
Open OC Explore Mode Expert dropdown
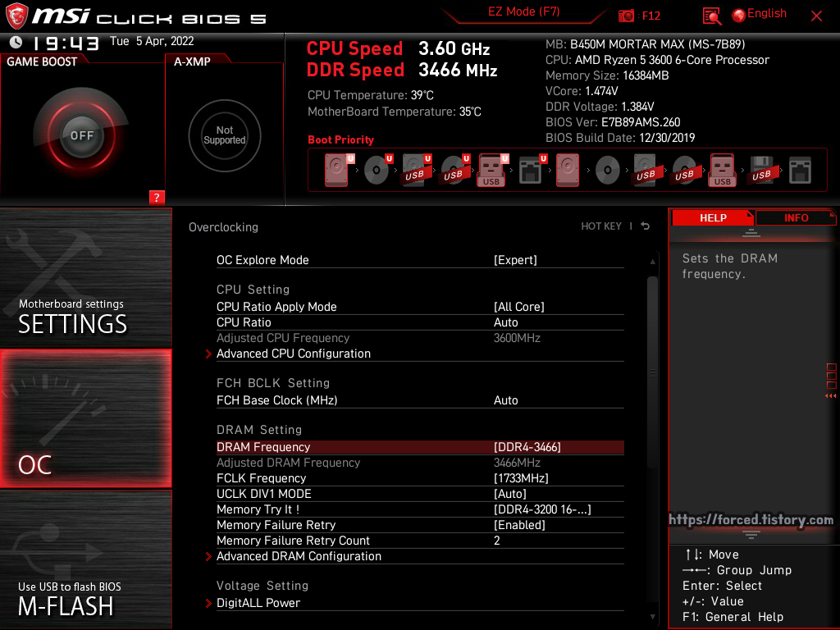[x=420, y=260]
